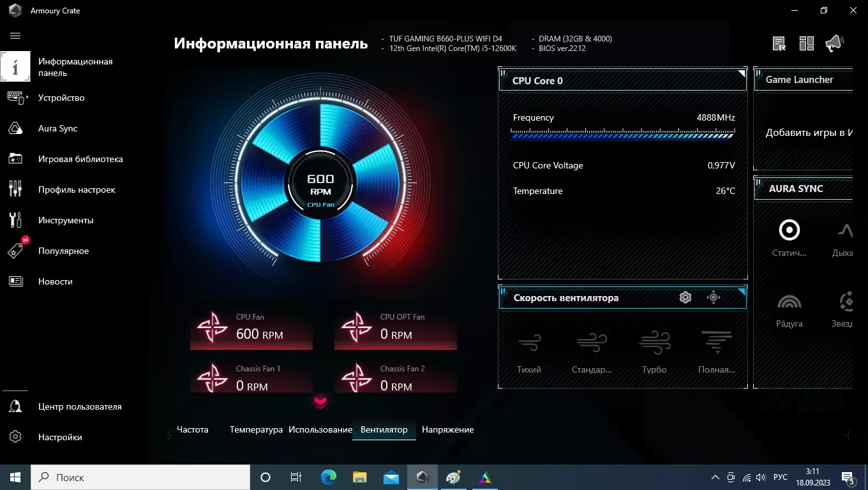868x490 pixels.
Task: Open Устройство in the sidebar
Action: [x=61, y=98]
